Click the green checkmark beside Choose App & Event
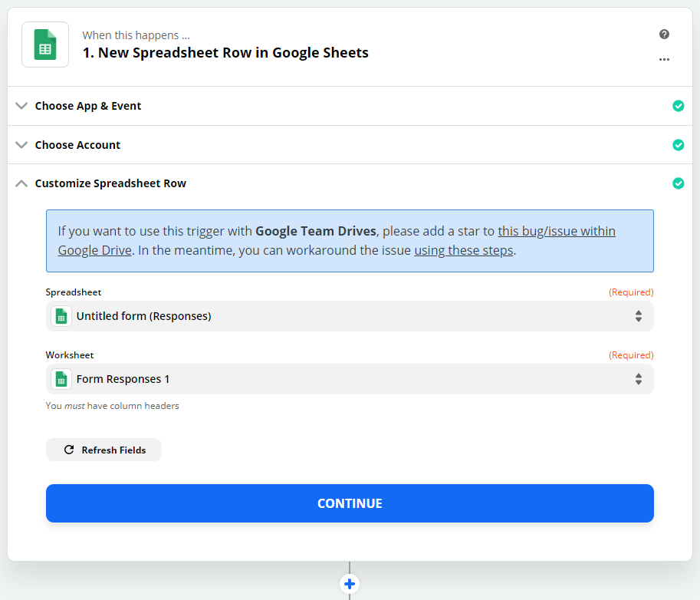This screenshot has width=700, height=600. click(x=678, y=106)
